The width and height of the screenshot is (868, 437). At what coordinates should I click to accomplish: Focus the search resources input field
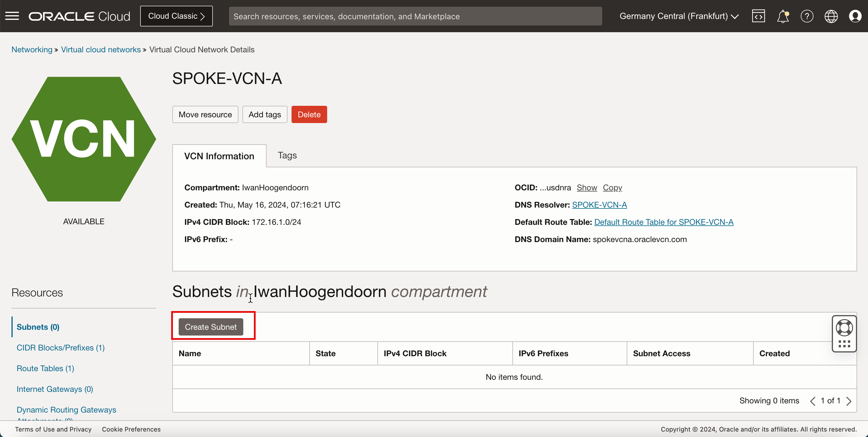coord(415,16)
